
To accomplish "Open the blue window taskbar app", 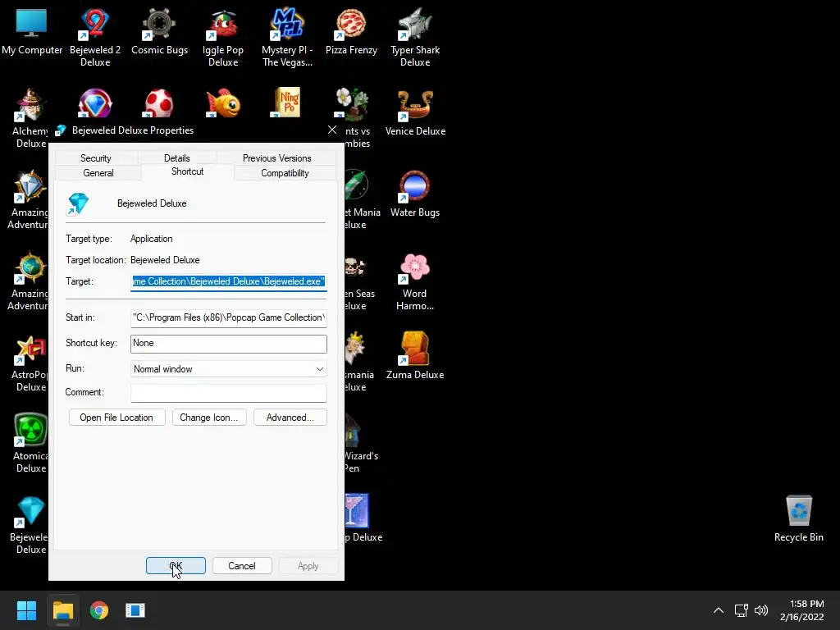I will pos(135,610).
